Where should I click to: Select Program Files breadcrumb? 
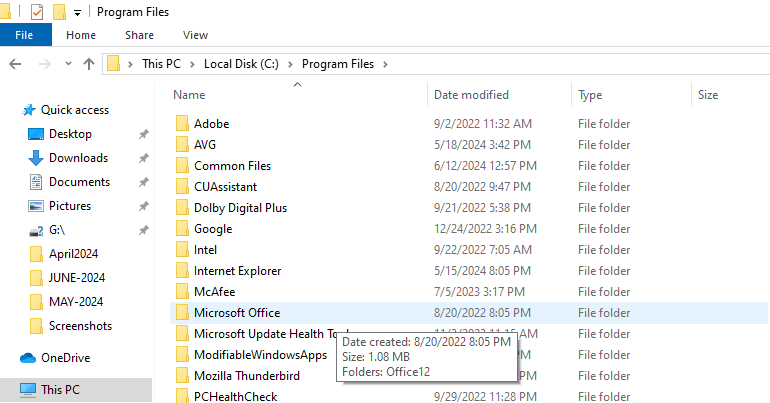338,64
